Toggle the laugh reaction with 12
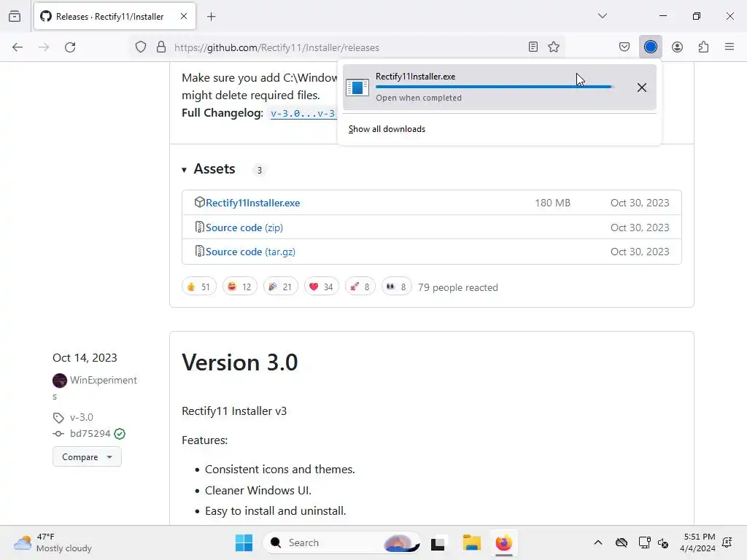The width and height of the screenshot is (747, 560). [x=239, y=287]
